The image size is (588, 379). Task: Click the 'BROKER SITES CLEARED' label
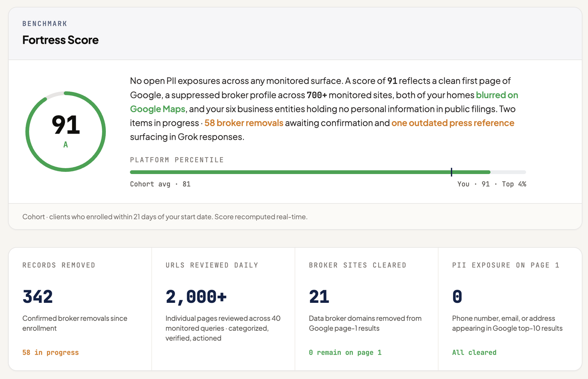358,265
